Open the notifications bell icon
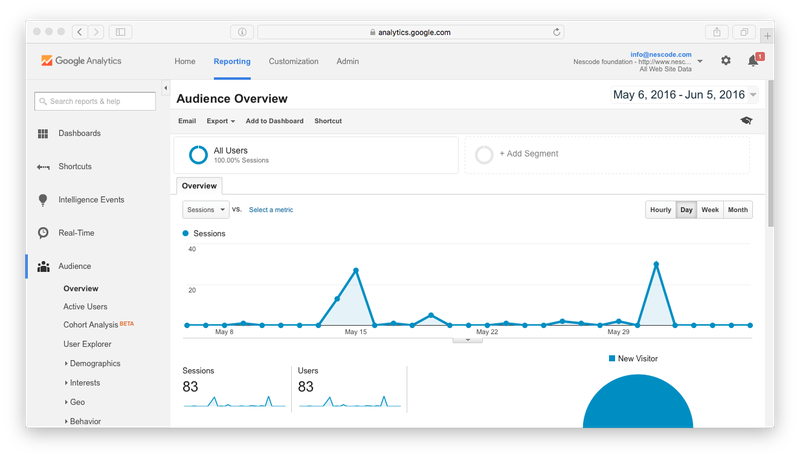This screenshot has height=458, width=800. (753, 61)
